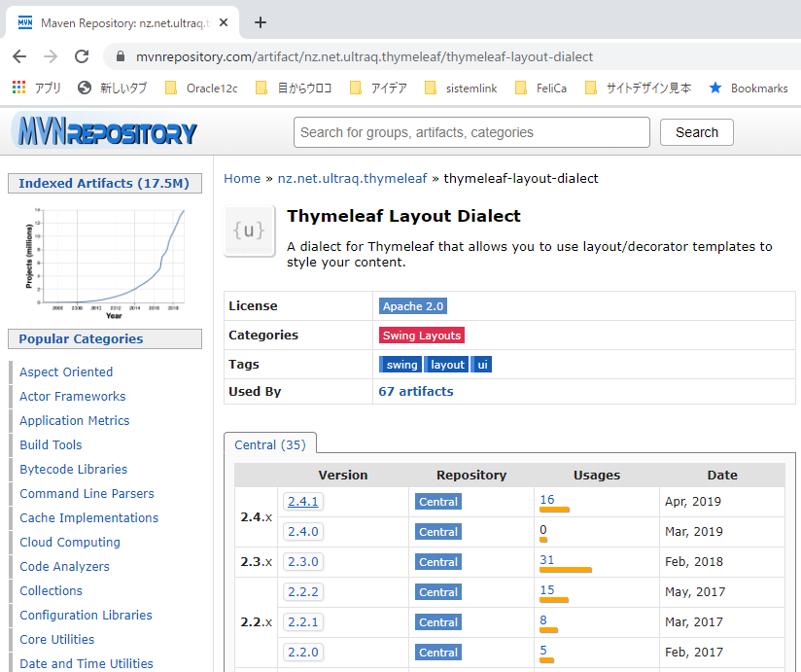Screen dimensions: 801x672
Task: Click the layout tag
Action: point(447,365)
